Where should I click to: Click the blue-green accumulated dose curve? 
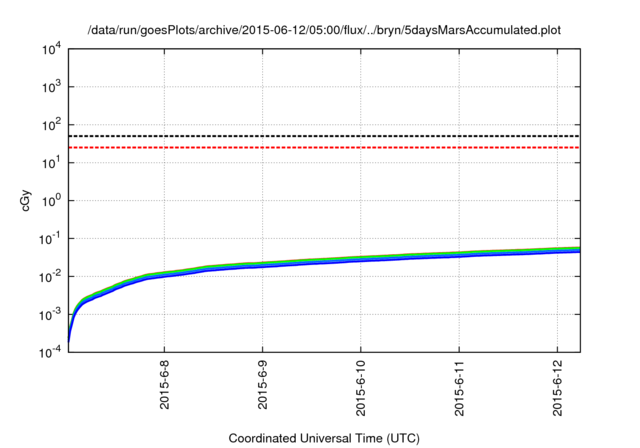324,261
